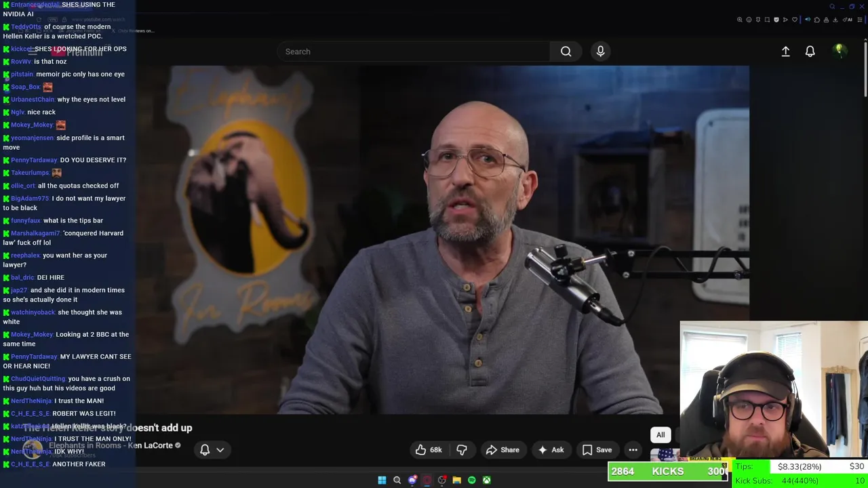Open the browser downloads icon
868x488 pixels.
(x=835, y=20)
